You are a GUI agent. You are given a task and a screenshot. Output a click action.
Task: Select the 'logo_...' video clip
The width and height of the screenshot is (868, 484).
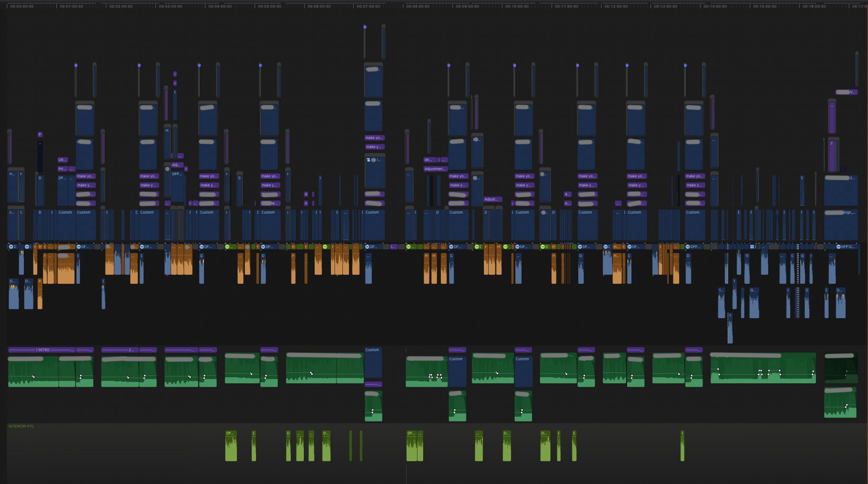(841, 226)
